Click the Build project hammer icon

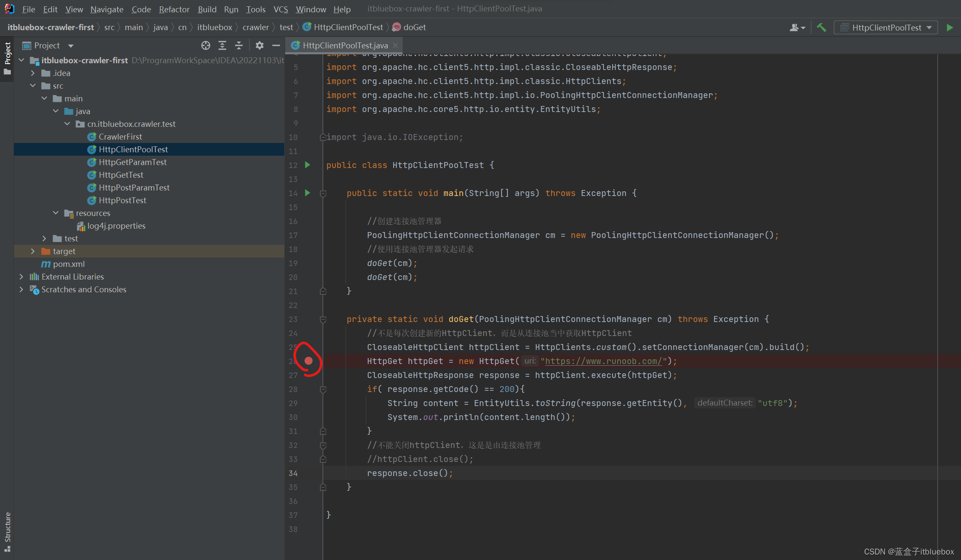pos(821,28)
